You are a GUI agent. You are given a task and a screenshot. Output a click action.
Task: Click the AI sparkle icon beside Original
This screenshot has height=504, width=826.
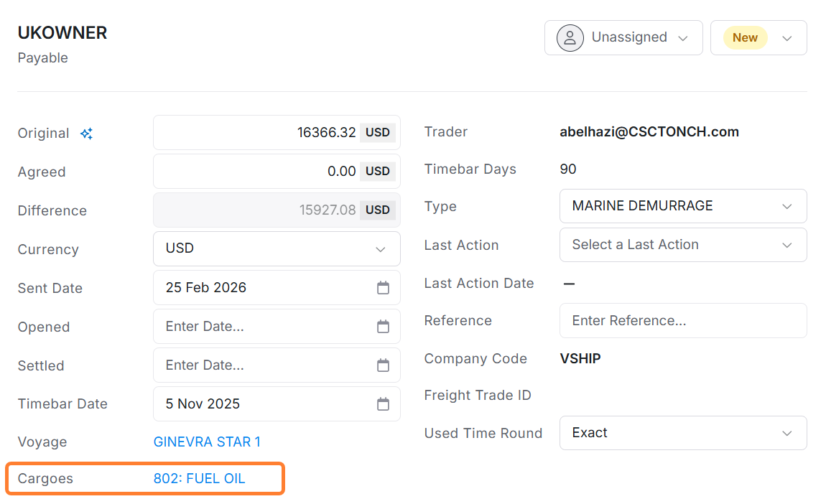86,133
